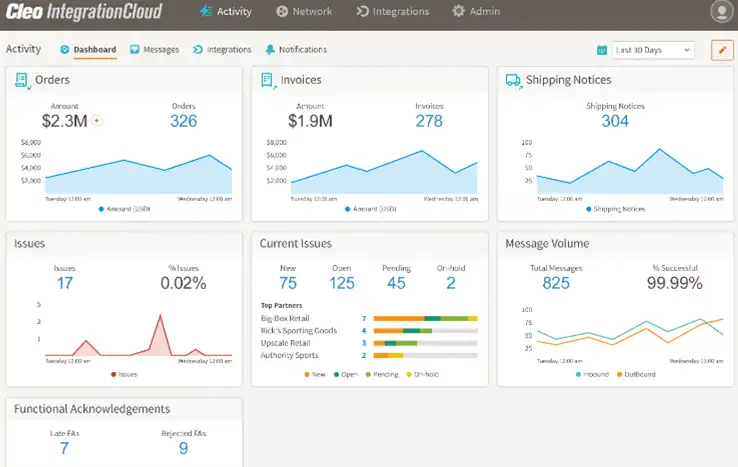738x467 pixels.
Task: Open the Last 30 Days dropdown
Action: point(653,50)
